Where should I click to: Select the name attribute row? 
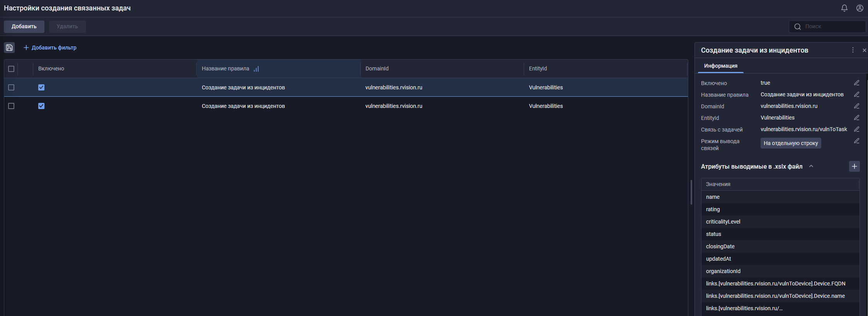[780, 197]
